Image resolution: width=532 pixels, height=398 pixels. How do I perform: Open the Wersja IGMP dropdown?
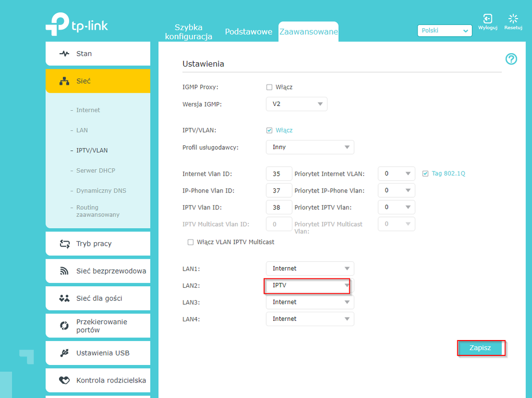click(296, 104)
